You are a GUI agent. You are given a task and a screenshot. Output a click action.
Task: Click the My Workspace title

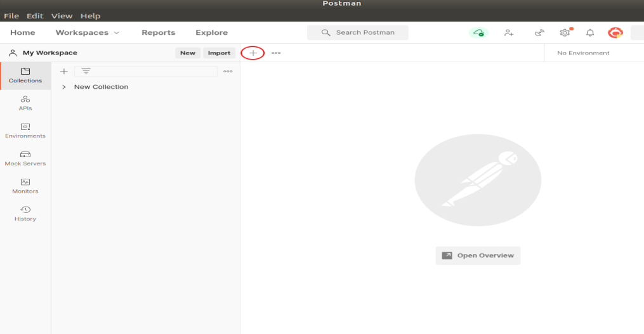[x=50, y=53]
